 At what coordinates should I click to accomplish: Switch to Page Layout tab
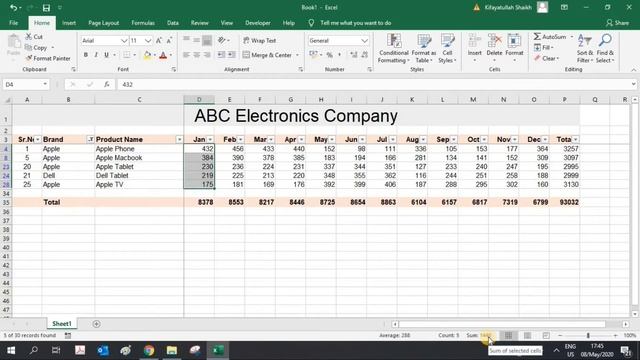[104, 23]
